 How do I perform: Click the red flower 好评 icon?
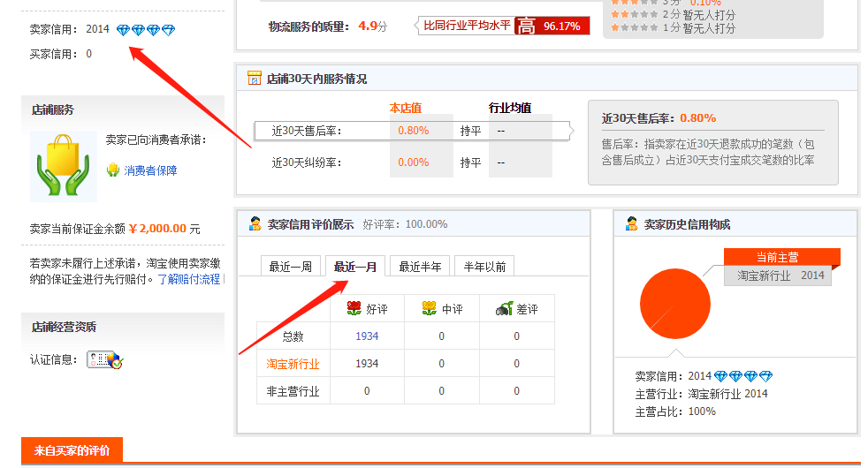(354, 309)
